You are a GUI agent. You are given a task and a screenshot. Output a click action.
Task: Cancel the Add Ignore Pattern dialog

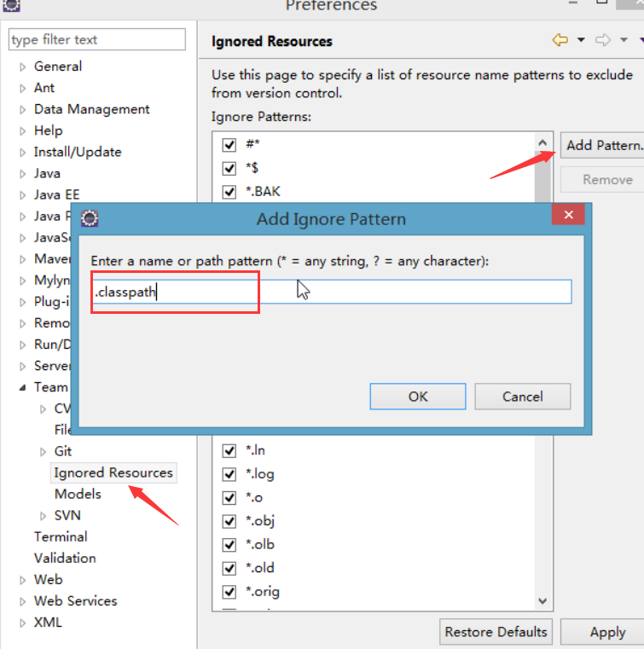[x=522, y=397]
